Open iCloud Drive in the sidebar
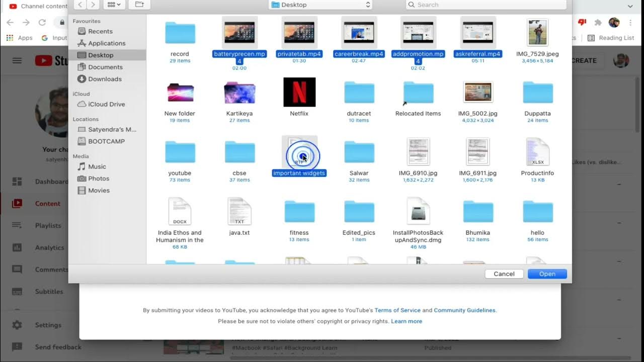The image size is (644, 362). (x=106, y=104)
